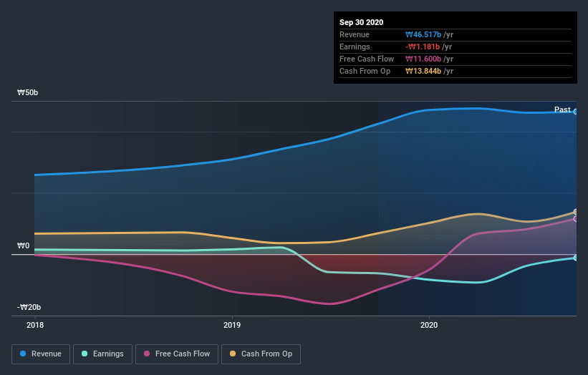Viewport: 588px width, 375px height.
Task: Click the teal Earnings legend dot
Action: tap(85, 354)
